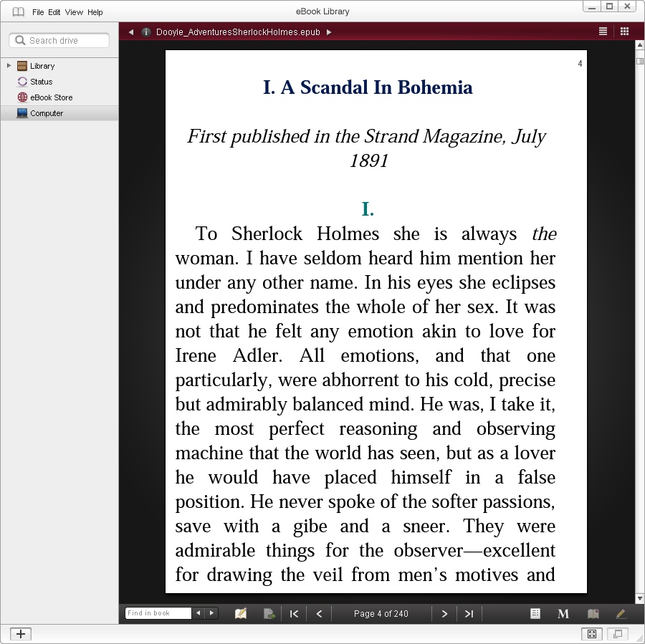Viewport: 645px width, 644px height.
Task: Jump to first page
Action: 294,614
